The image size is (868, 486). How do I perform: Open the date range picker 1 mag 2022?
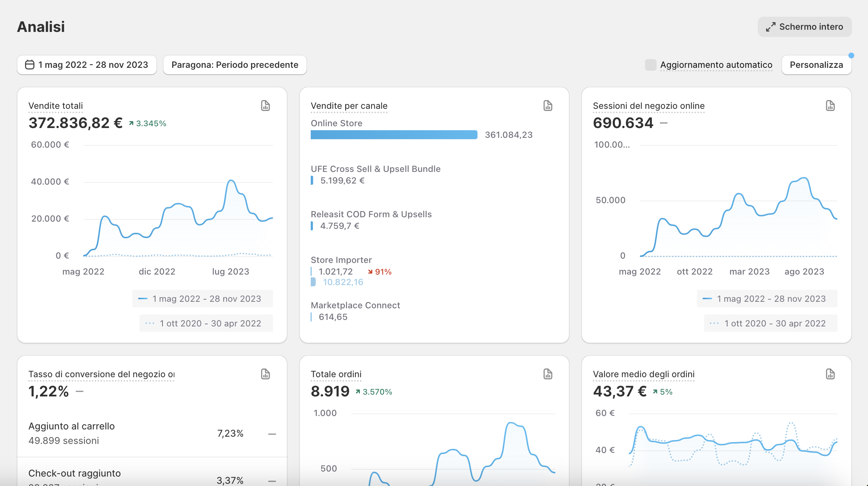tap(87, 65)
